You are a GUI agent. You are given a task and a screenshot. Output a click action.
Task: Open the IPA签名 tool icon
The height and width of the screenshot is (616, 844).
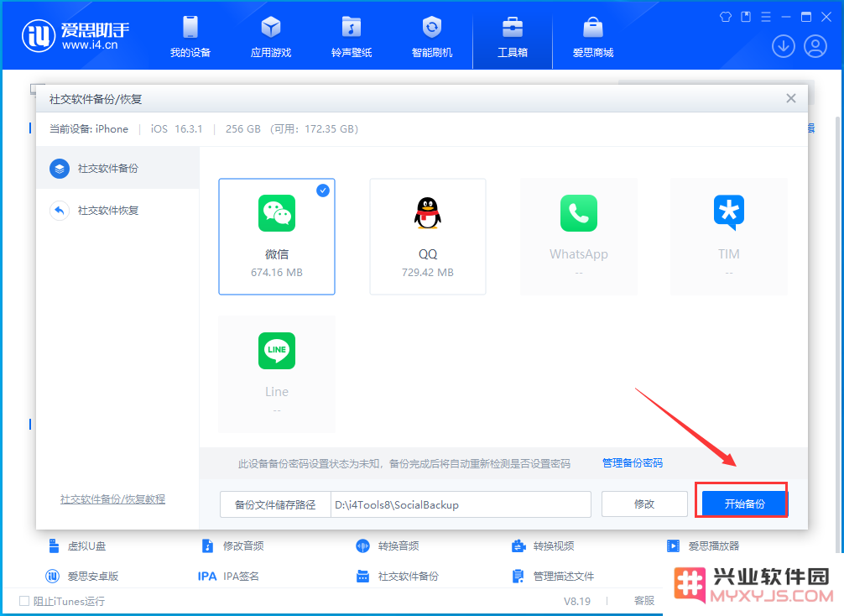[207, 577]
